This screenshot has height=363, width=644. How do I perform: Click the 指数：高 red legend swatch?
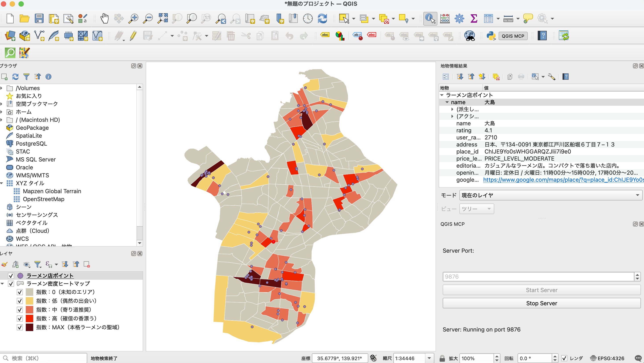coord(30,318)
